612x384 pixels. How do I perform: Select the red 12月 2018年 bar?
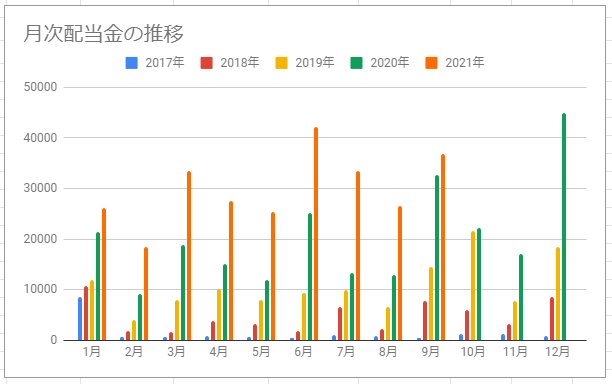pyautogui.click(x=552, y=319)
